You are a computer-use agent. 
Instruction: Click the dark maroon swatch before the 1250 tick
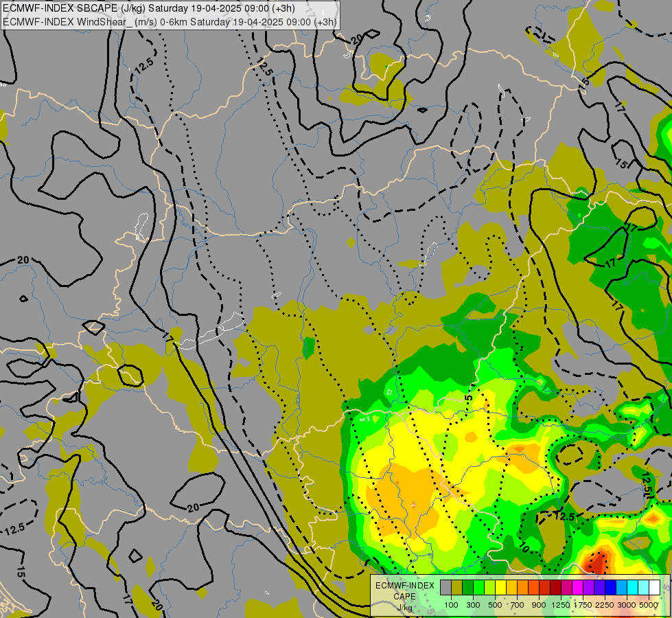[x=555, y=588]
